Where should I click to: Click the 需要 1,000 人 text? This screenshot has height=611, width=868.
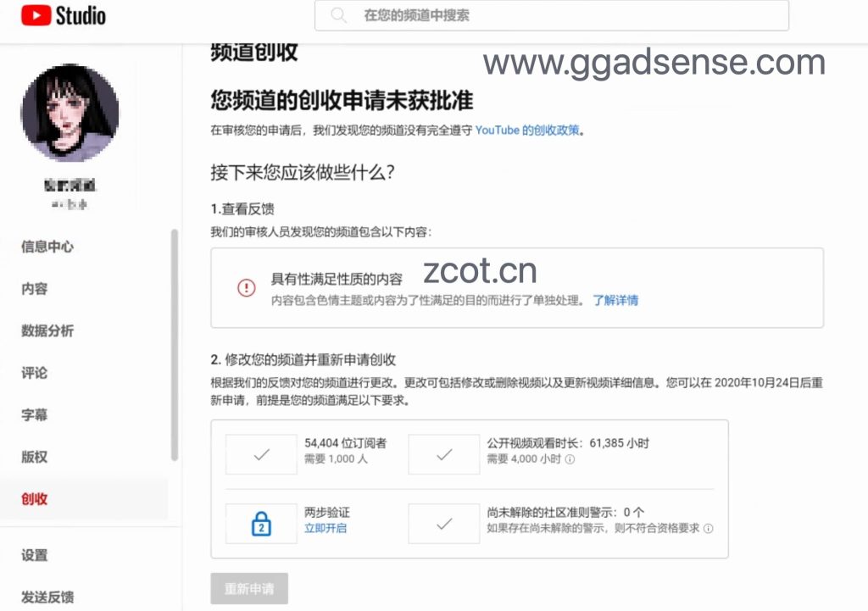click(336, 458)
